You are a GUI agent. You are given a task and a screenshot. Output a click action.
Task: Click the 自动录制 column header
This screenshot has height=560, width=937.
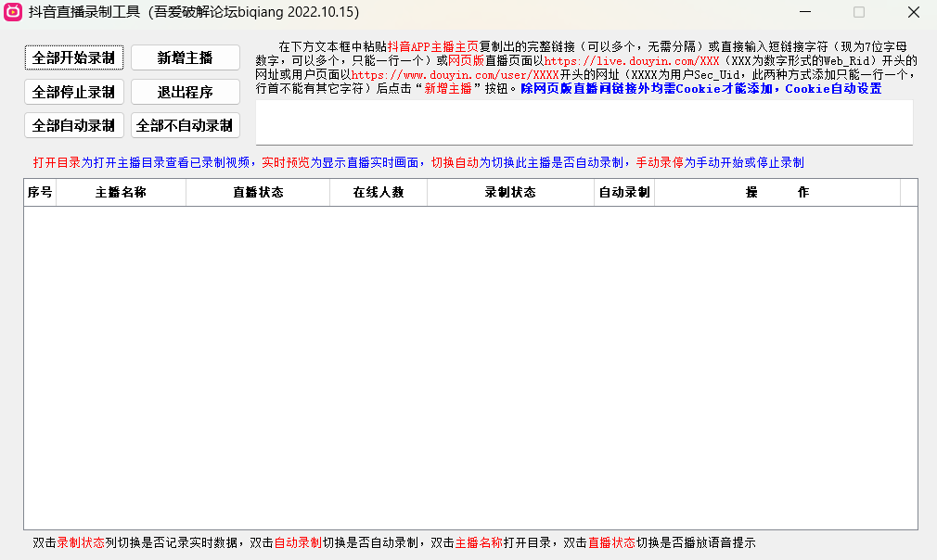pos(624,193)
